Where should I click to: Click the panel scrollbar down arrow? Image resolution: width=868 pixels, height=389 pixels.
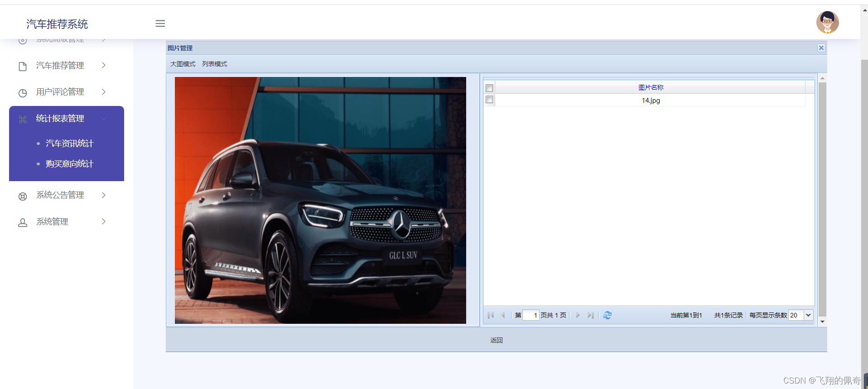(822, 322)
